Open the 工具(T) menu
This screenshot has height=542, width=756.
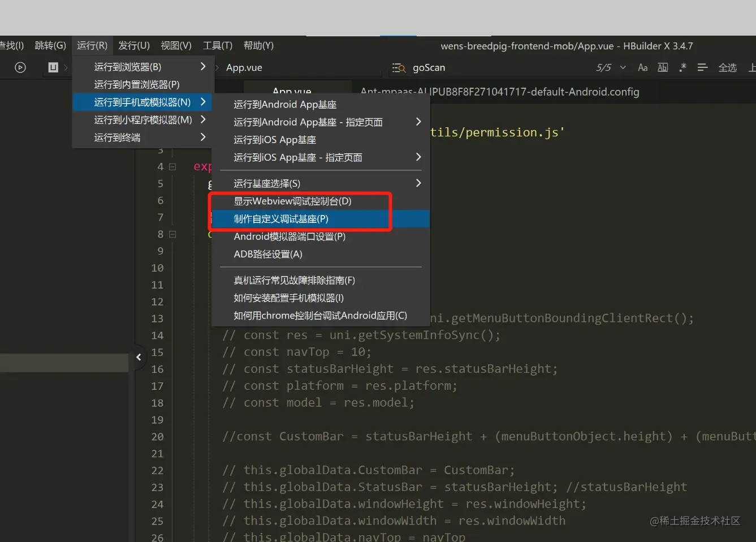pyautogui.click(x=218, y=45)
